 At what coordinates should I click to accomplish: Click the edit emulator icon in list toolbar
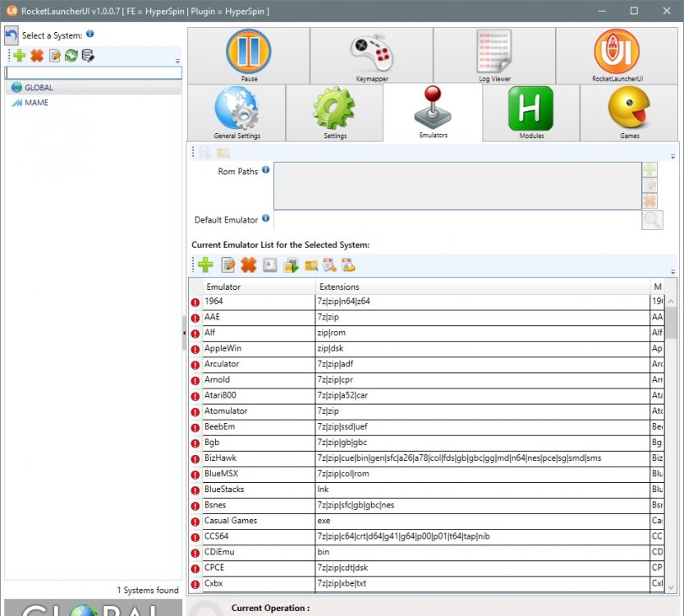228,264
